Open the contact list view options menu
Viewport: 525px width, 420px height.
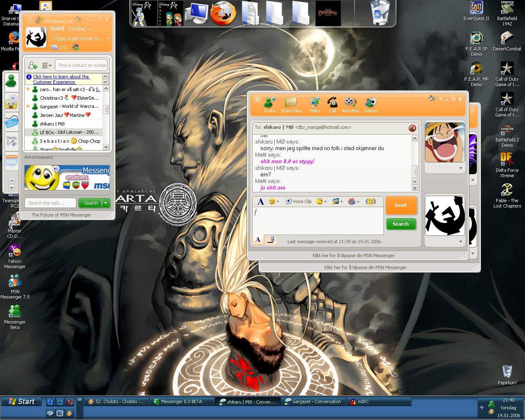(47, 65)
